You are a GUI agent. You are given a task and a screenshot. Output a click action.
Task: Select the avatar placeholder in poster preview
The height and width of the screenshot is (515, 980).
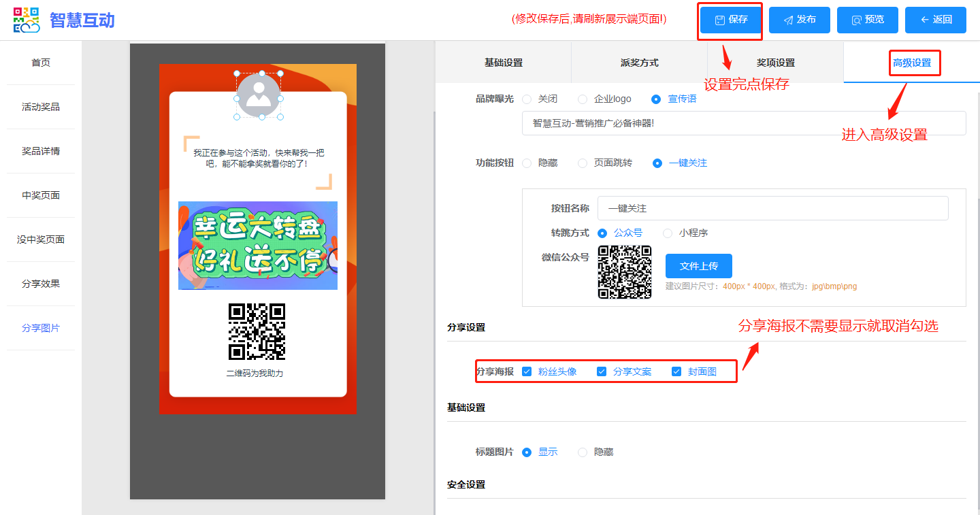259,96
